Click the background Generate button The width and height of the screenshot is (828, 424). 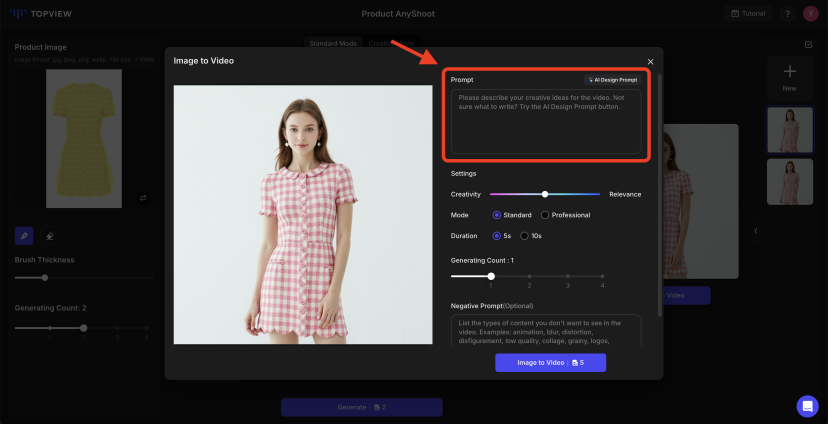(x=361, y=407)
